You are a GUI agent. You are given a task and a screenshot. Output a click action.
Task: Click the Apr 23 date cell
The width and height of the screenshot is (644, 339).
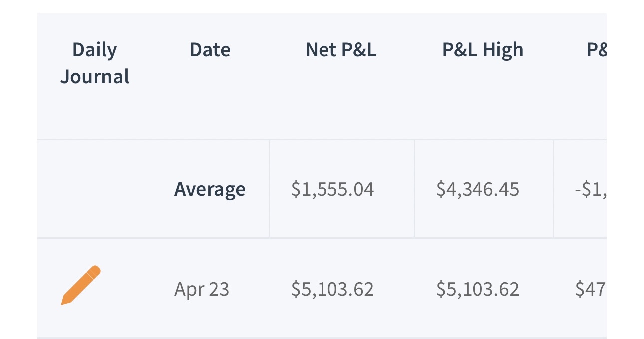[203, 288]
